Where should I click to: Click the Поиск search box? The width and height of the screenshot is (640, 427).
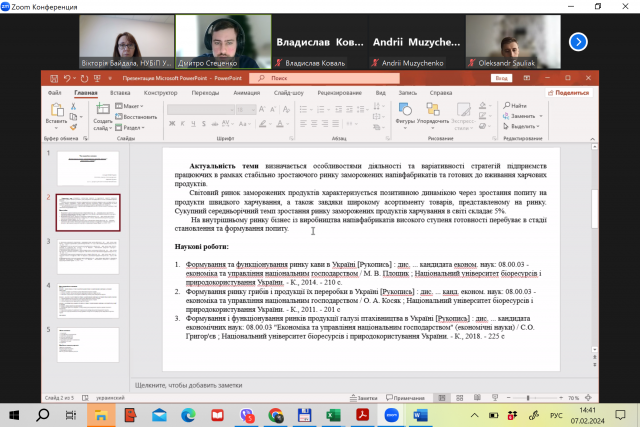[x=330, y=76]
